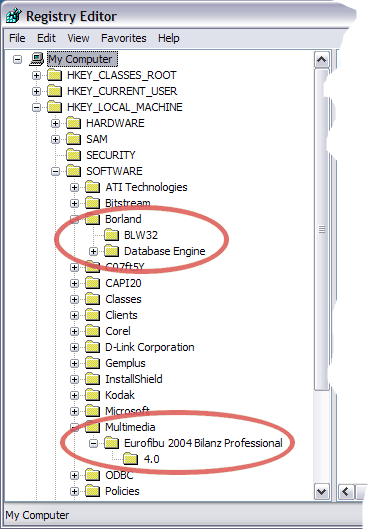This screenshot has width=374, height=529.
Task: Click the ATI Technologies folder icon
Action: point(92,187)
